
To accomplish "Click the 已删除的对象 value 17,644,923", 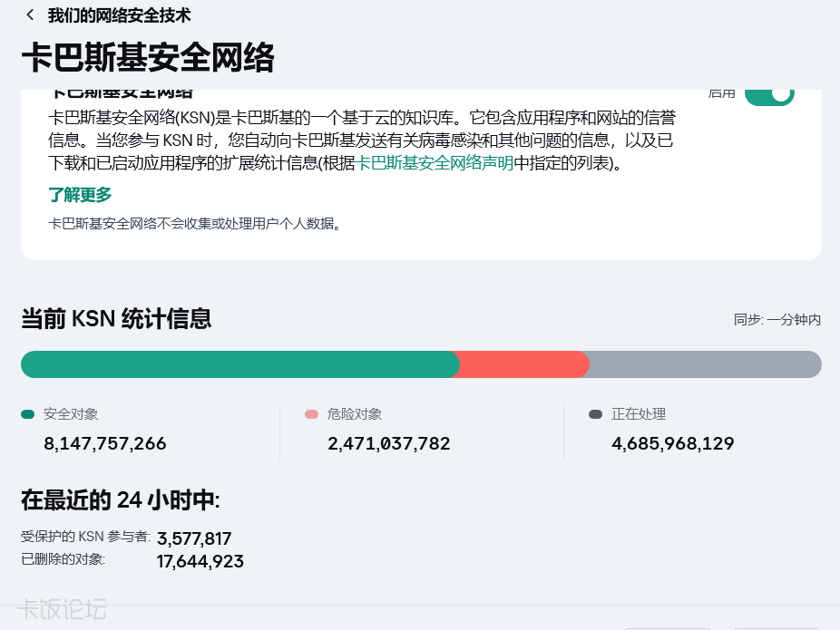I will click(x=200, y=562).
